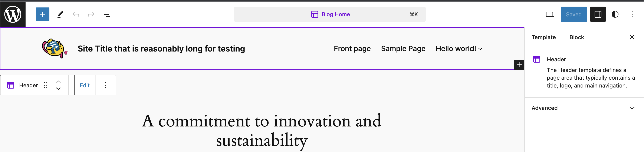
Task: Open the Document Overview list icon
Action: coord(106,14)
